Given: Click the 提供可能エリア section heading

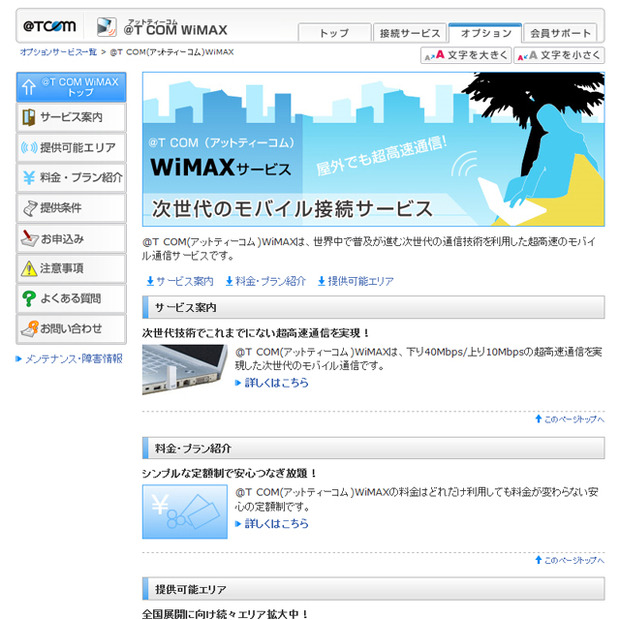Looking at the screenshot, I should coord(373,589).
